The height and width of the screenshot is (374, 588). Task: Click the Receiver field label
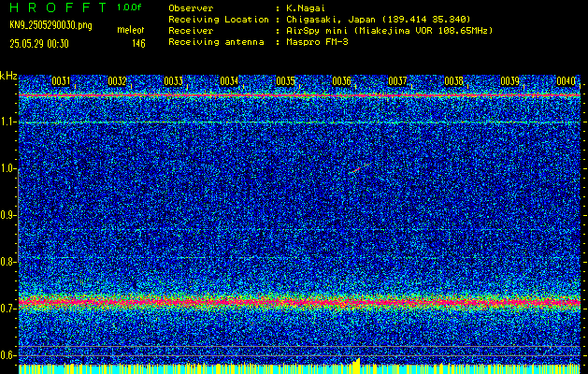coord(191,31)
